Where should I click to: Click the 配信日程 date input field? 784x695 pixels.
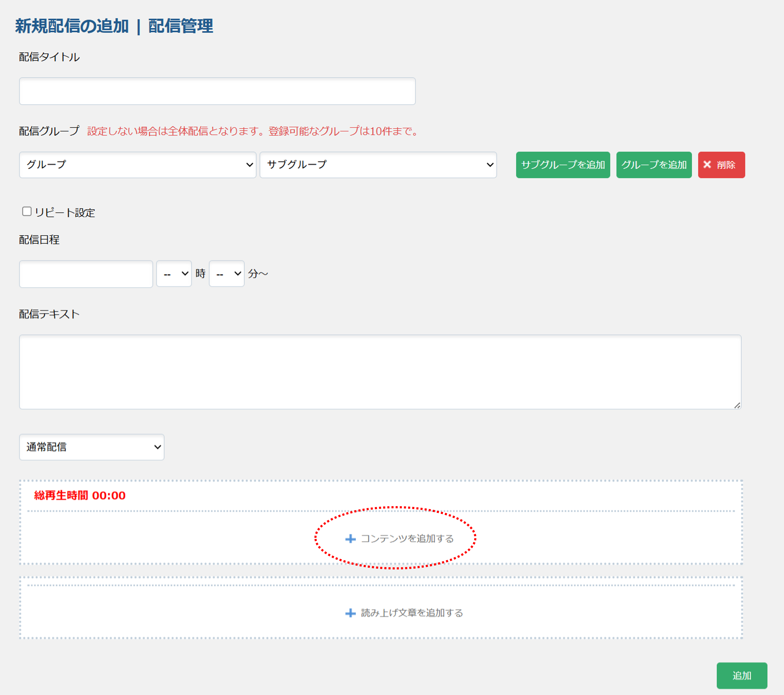pos(86,274)
